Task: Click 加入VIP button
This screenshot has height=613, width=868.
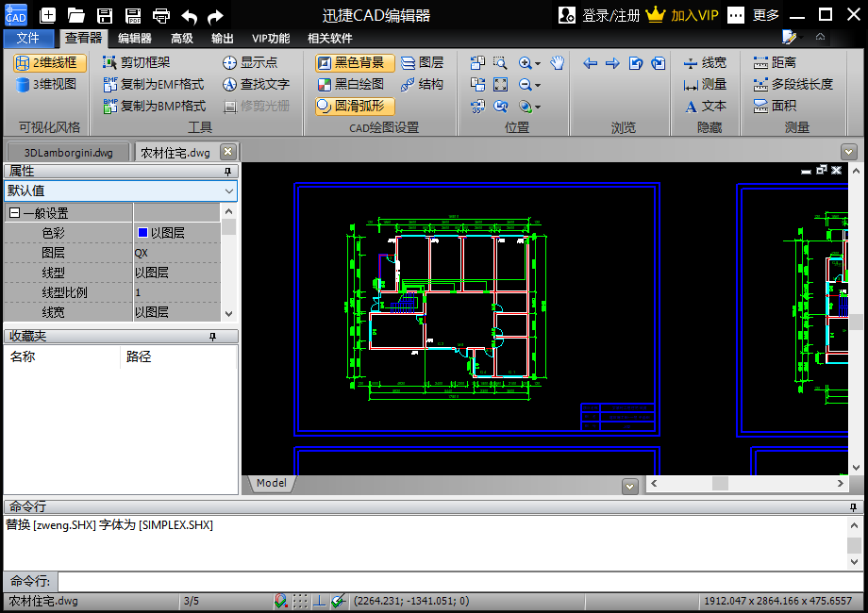Action: pyautogui.click(x=682, y=15)
